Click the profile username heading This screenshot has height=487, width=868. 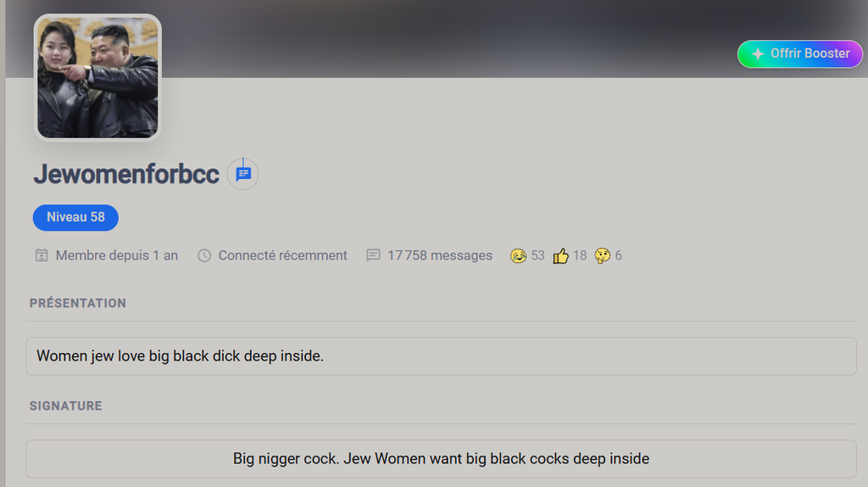[126, 174]
